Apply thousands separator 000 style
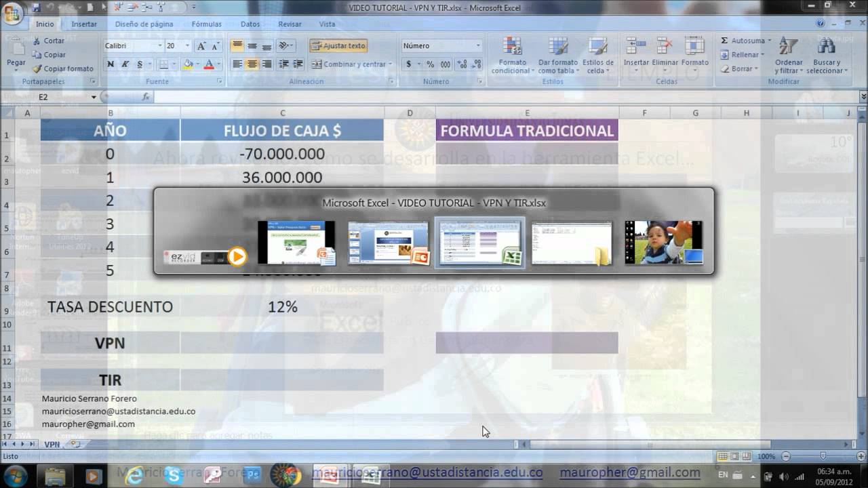 coord(446,64)
